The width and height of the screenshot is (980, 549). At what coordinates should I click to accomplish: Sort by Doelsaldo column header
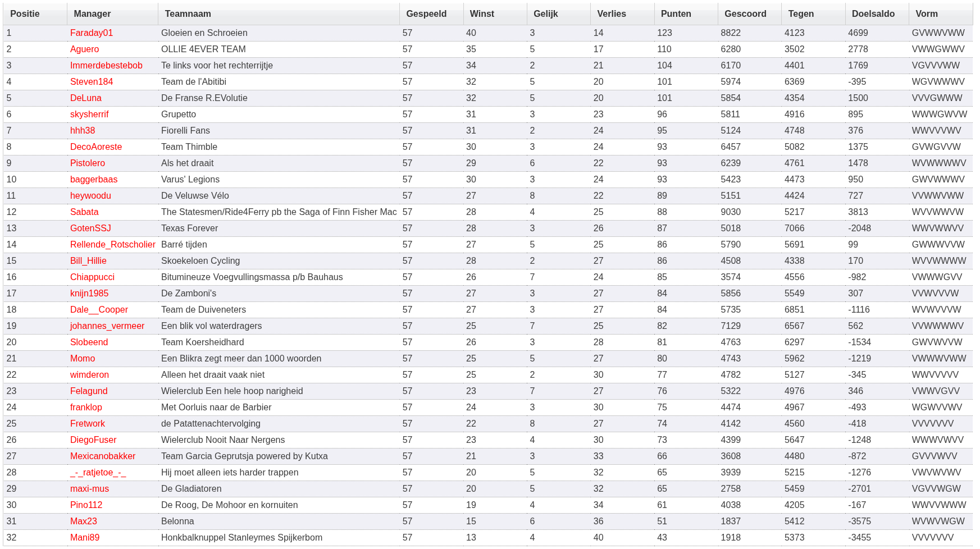point(873,14)
